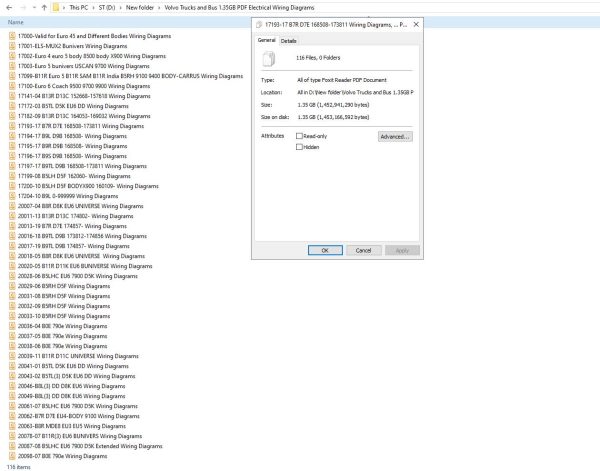
Task: Click the multiple-files icon in properties dialog
Action: click(x=269, y=59)
